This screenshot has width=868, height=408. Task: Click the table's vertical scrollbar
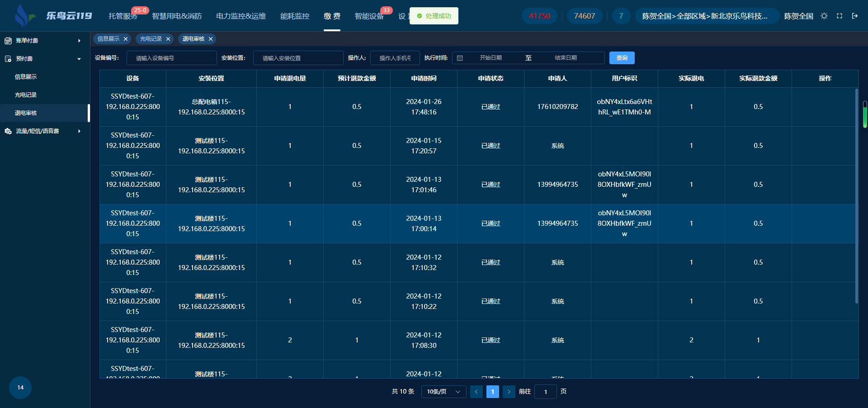(x=856, y=195)
